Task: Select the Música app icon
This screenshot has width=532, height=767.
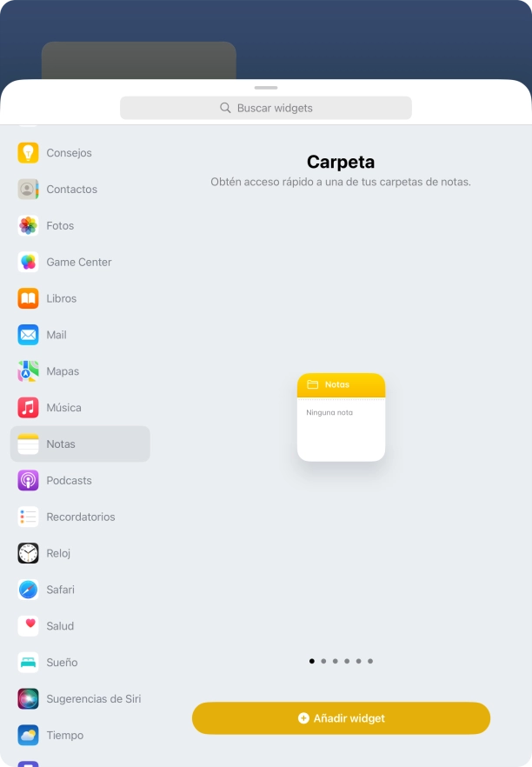Action: tap(28, 408)
